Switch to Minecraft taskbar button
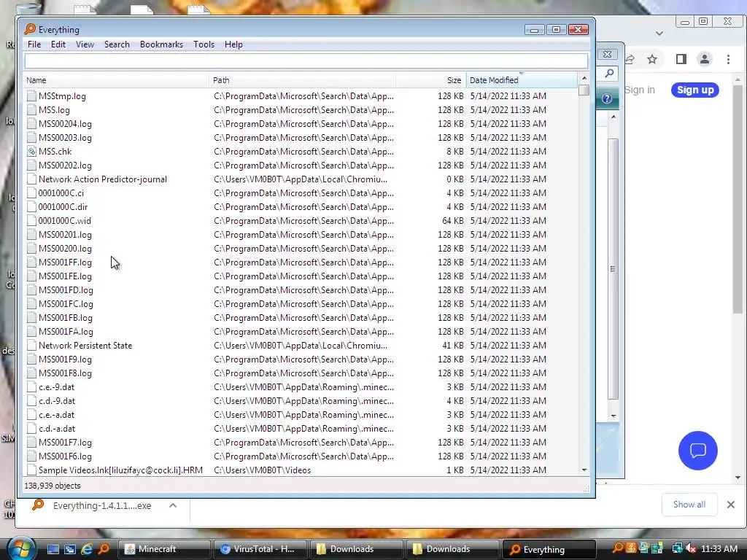 click(x=164, y=549)
